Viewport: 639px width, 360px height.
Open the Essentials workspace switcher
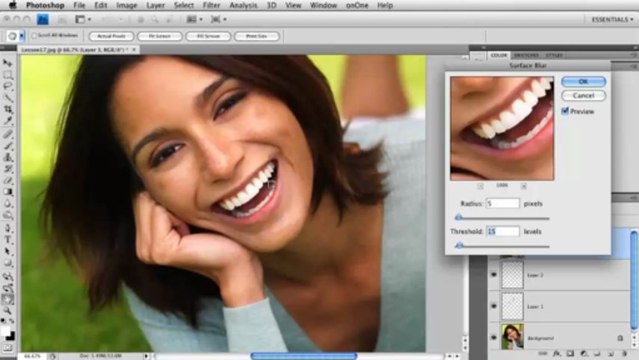pyautogui.click(x=613, y=20)
